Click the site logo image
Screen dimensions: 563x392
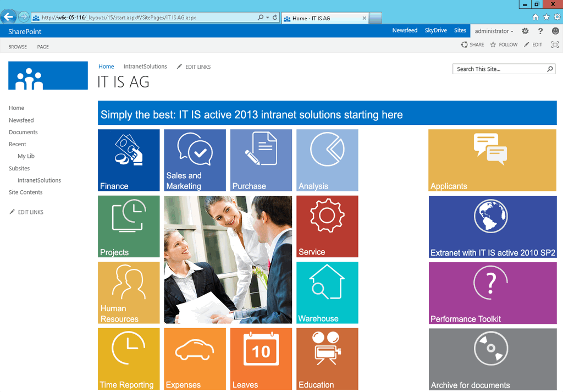click(48, 75)
